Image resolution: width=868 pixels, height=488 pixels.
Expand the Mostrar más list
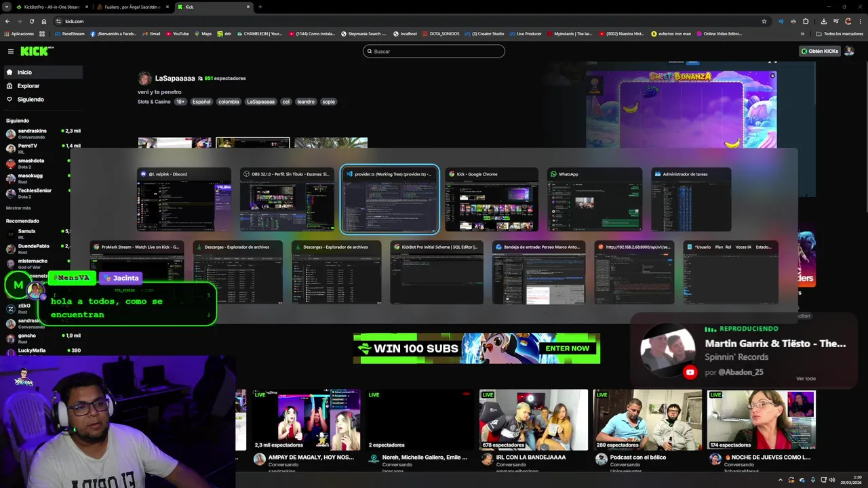18,208
